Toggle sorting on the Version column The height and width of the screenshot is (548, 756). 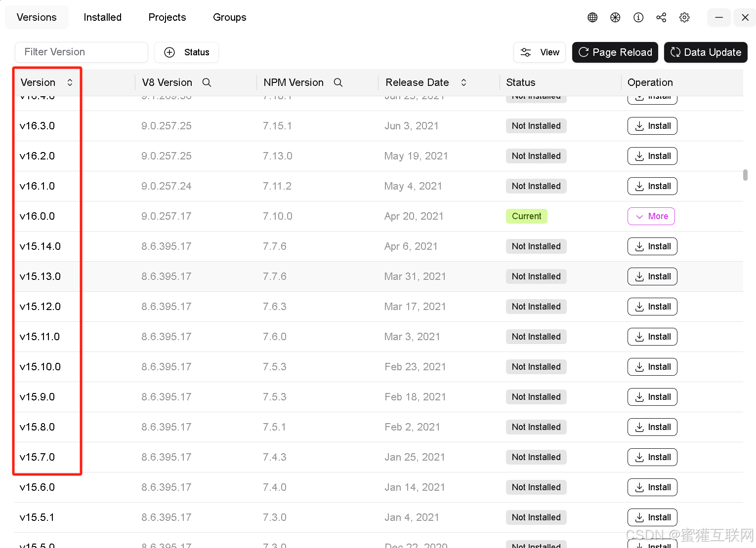click(70, 82)
